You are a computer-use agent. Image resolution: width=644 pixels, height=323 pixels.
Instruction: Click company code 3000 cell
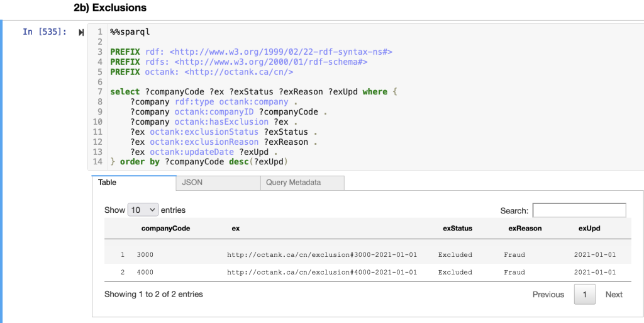145,255
